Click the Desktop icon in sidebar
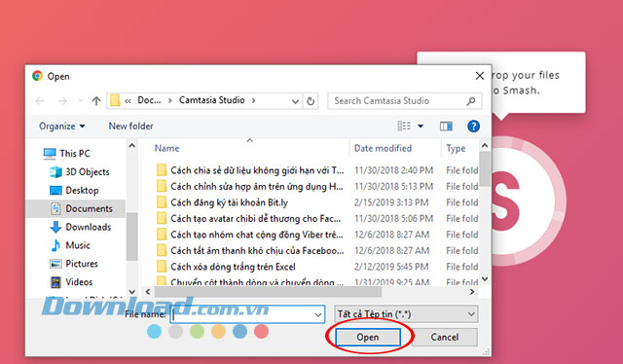This screenshot has width=623, height=364. [55, 190]
